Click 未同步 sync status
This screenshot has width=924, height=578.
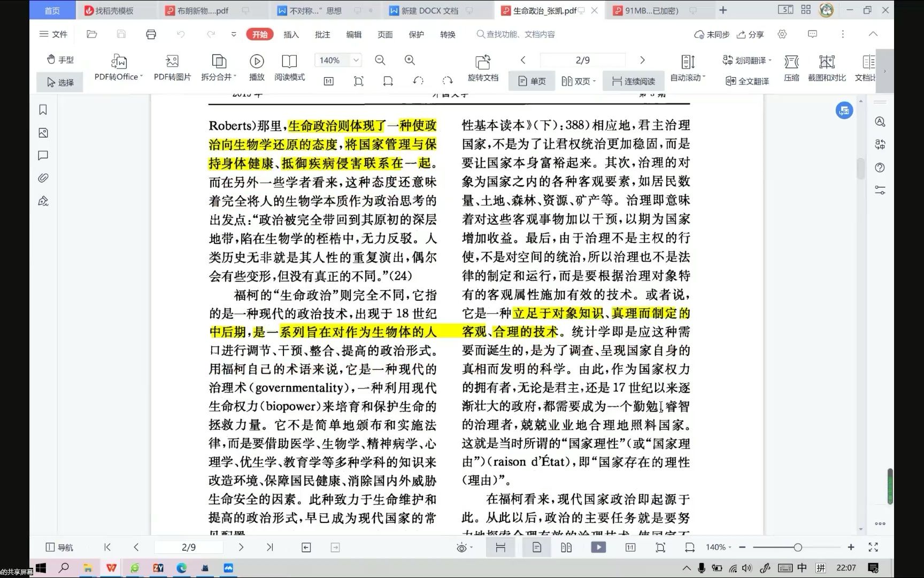[x=711, y=34]
